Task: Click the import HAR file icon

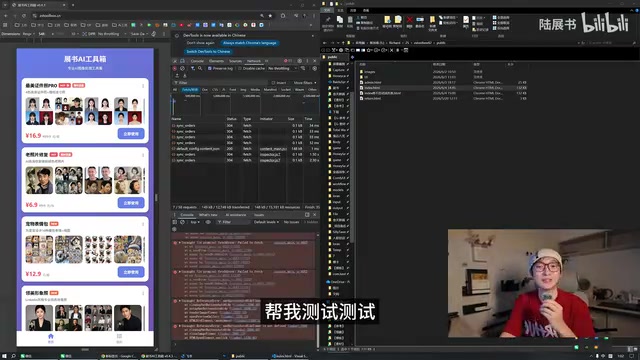Action: [x=177, y=76]
